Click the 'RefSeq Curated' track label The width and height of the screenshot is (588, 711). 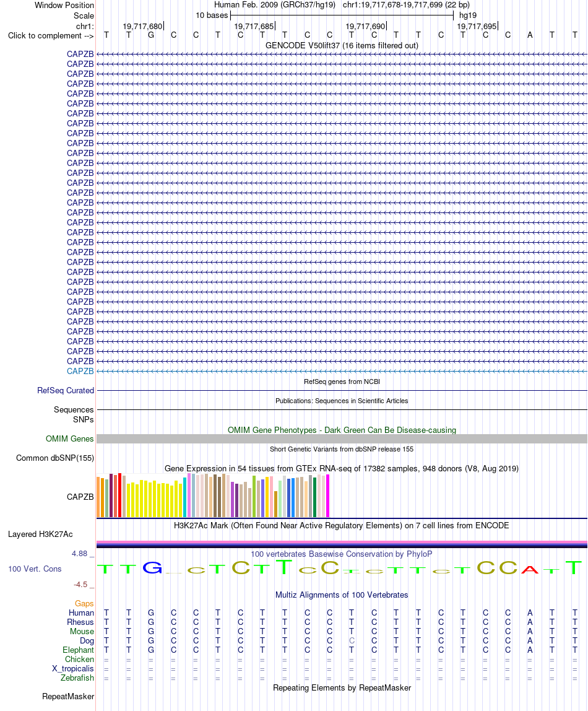[x=66, y=390]
